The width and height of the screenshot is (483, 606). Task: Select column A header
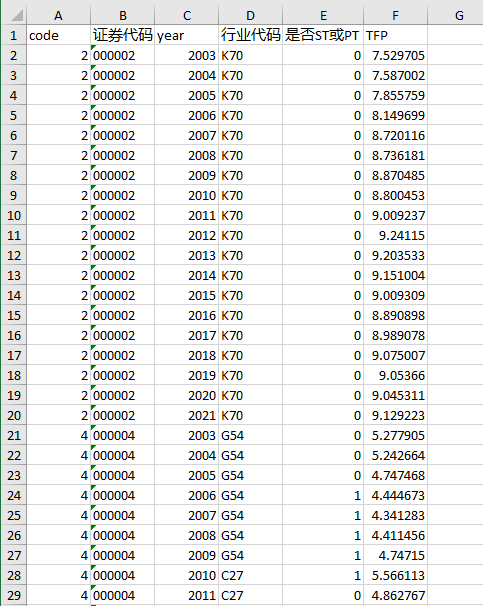[58, 15]
